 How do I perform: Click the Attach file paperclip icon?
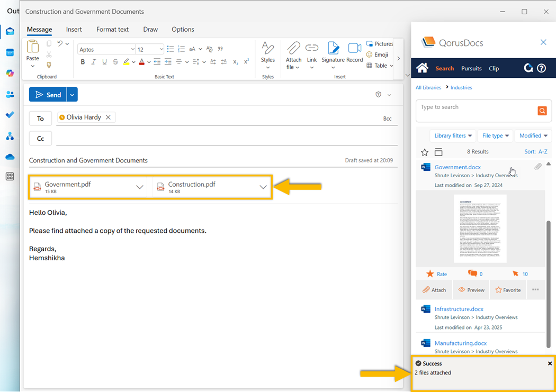pos(293,49)
